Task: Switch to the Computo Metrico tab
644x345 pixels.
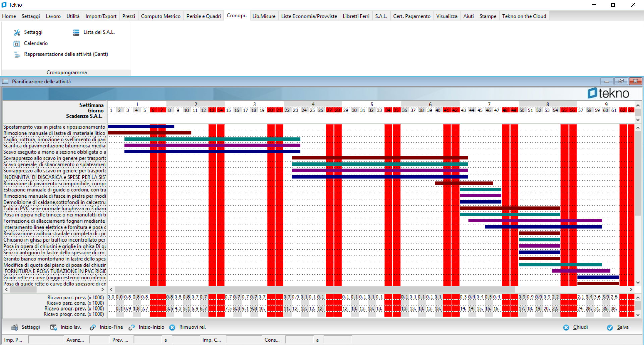Action: pos(161,16)
